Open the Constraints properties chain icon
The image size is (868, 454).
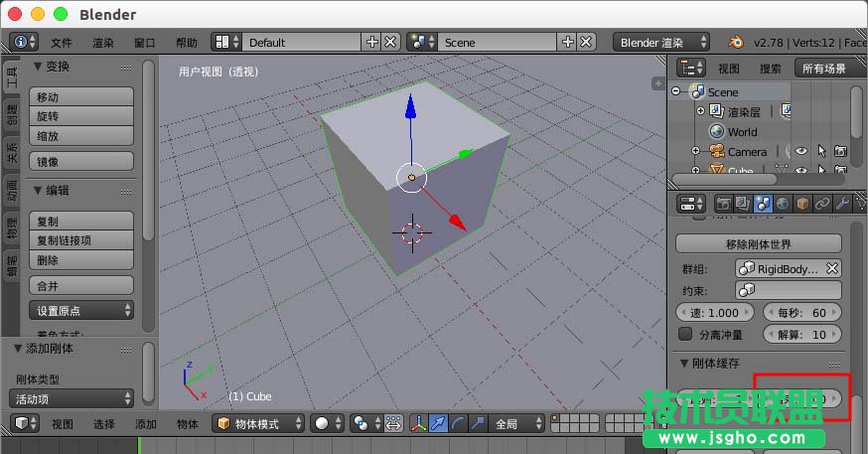(822, 204)
